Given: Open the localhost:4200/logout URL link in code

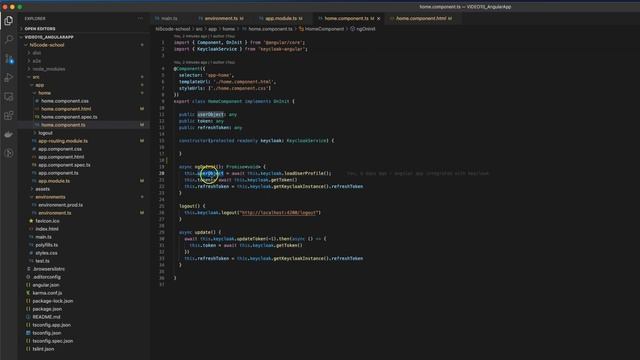Looking at the screenshot, I should [279, 213].
